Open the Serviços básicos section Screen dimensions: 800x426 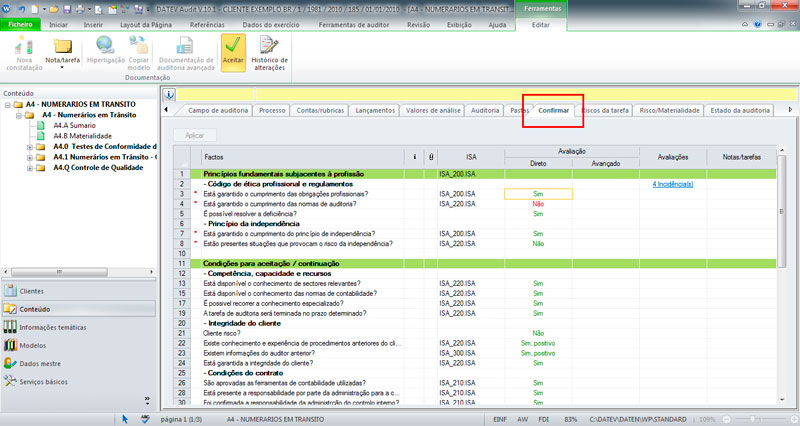(x=79, y=382)
